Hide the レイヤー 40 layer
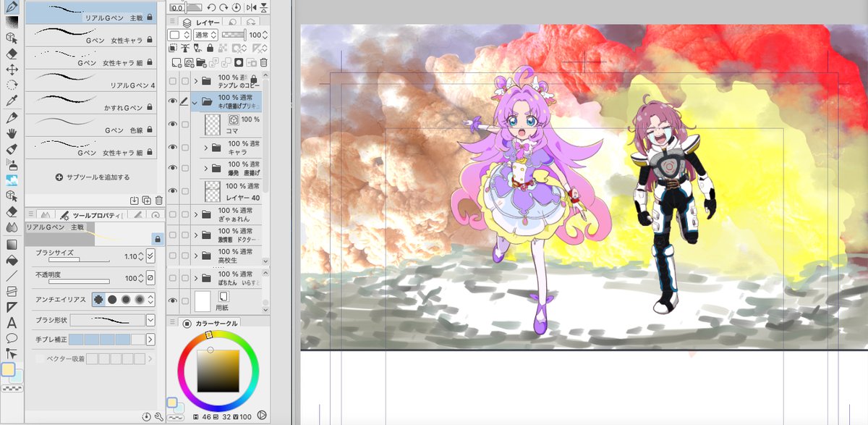Viewport: 868px width, 425px height. pyautogui.click(x=173, y=191)
